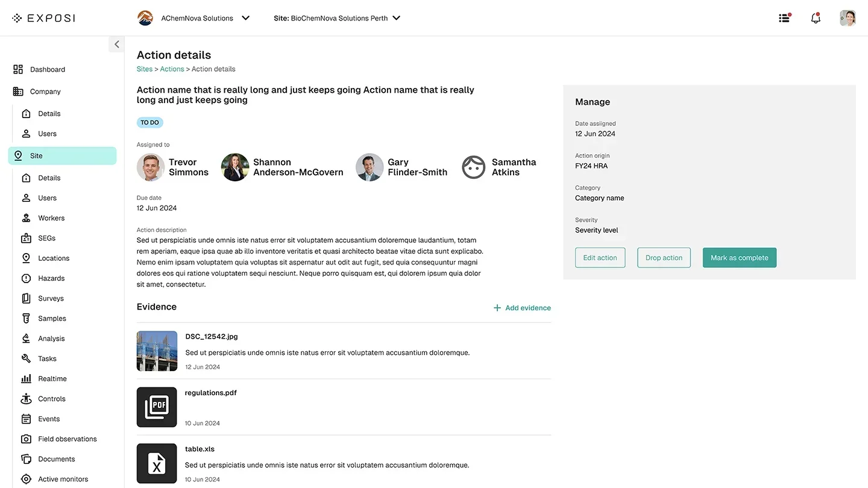Go to Sites via the breadcrumb link

[144, 69]
